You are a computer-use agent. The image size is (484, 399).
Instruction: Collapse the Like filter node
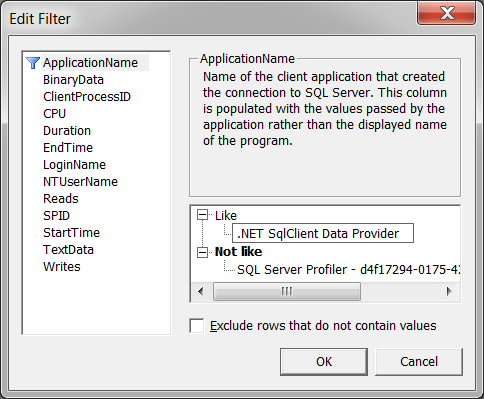click(202, 215)
